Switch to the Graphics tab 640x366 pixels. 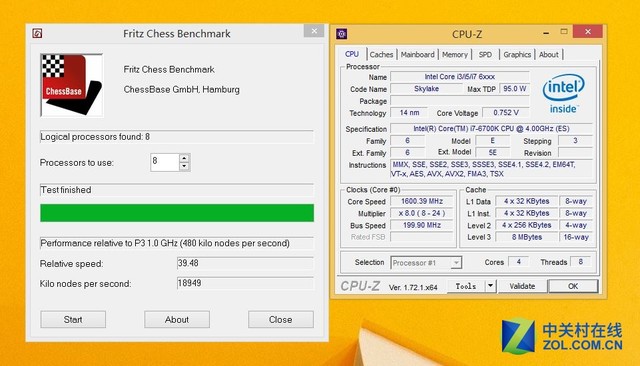pyautogui.click(x=517, y=55)
